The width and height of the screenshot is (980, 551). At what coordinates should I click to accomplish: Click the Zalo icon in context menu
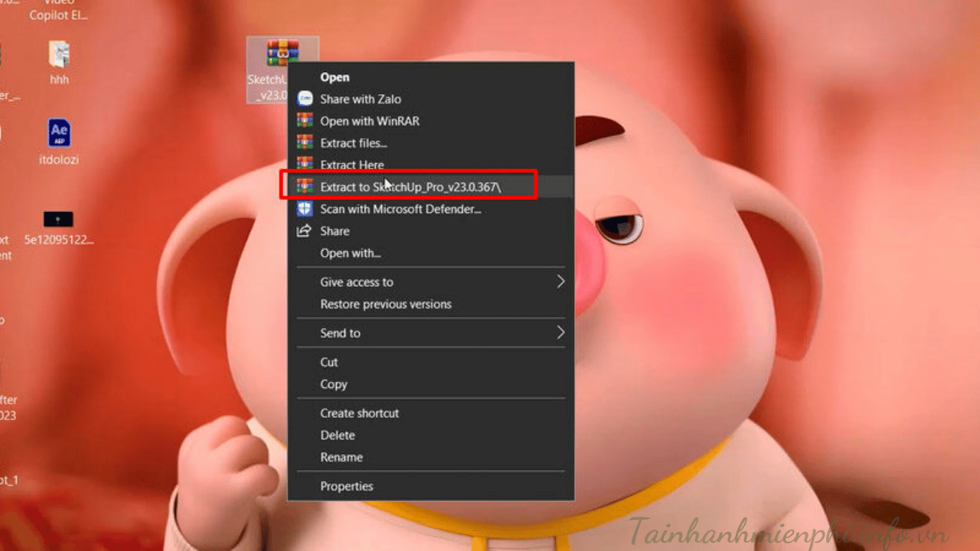pos(305,99)
